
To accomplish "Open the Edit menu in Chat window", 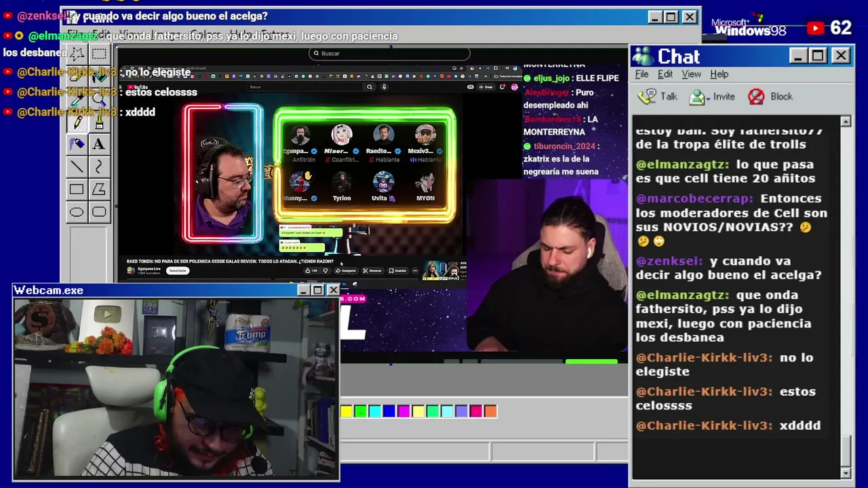I will pos(665,75).
